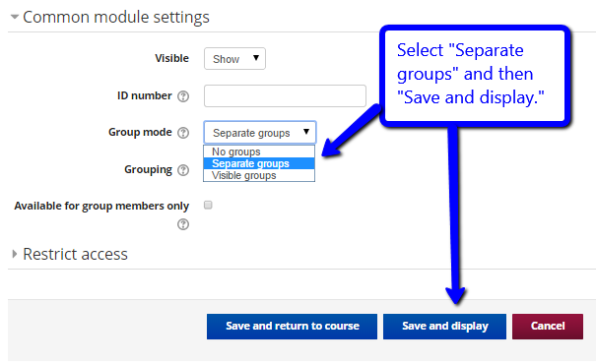The width and height of the screenshot is (596, 364).
Task: Open help icon under Available for group members only
Action: tap(183, 224)
